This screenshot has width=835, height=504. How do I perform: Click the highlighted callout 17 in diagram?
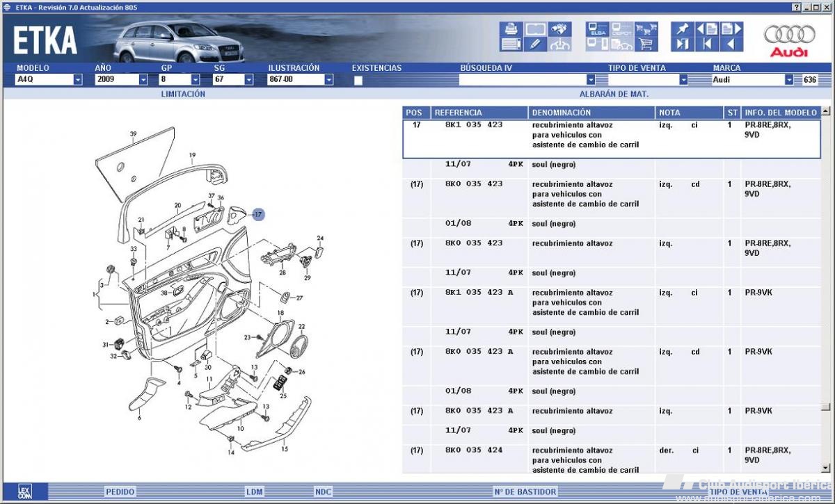pyautogui.click(x=258, y=215)
